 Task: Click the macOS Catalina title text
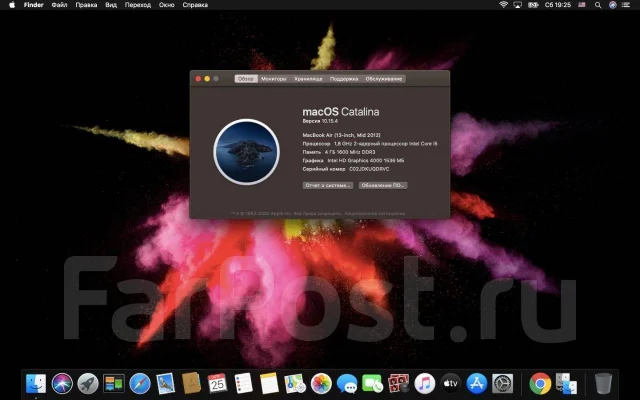(x=341, y=112)
